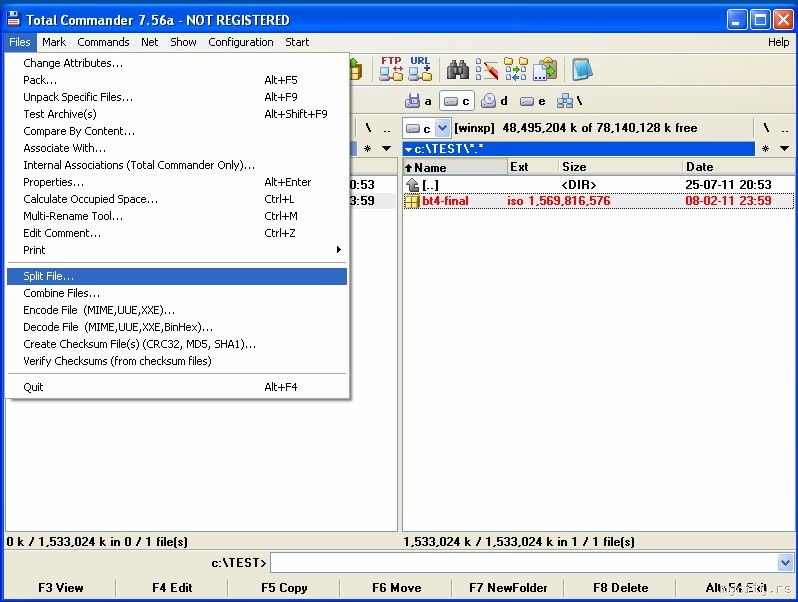Click the copy file names clipboard icon

545,69
